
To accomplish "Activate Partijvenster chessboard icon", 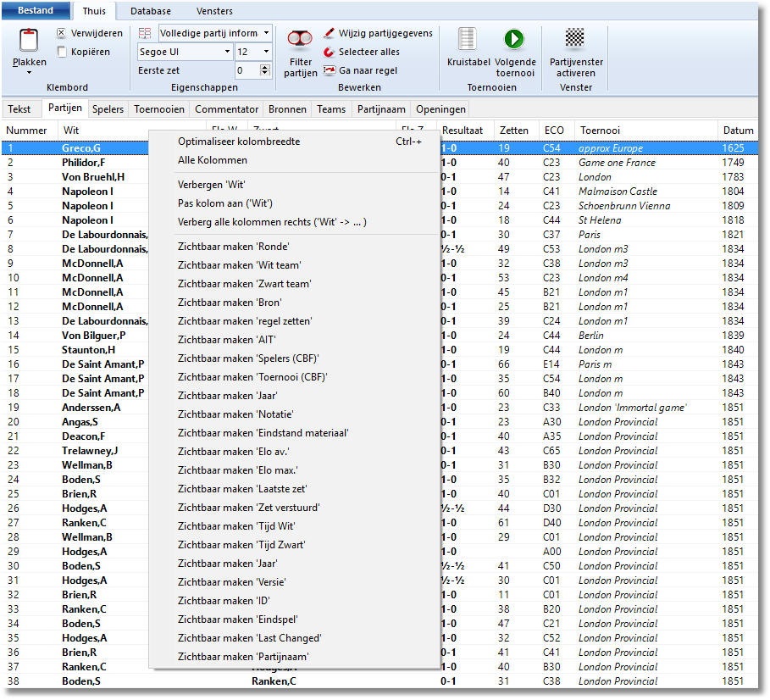I will [x=575, y=38].
